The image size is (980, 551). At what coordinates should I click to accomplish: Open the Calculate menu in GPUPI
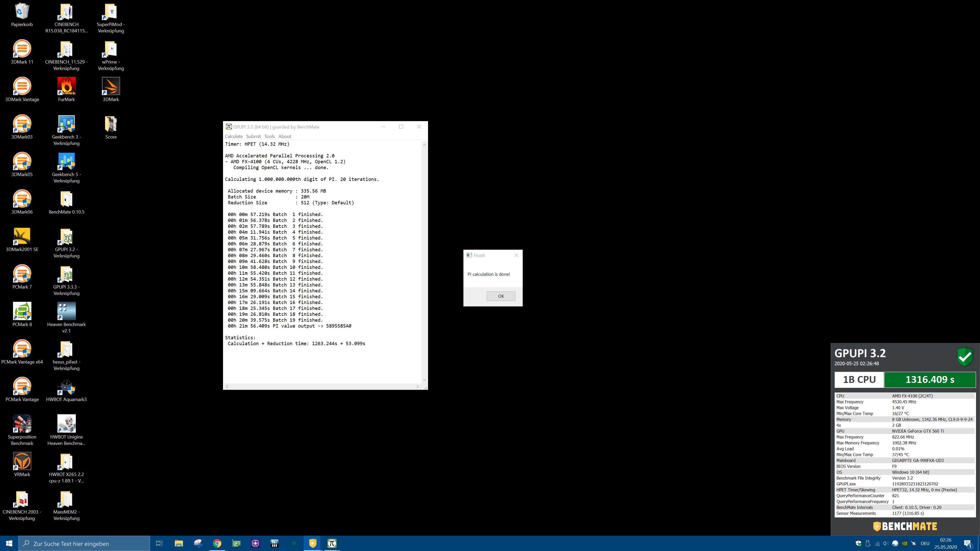coord(234,136)
